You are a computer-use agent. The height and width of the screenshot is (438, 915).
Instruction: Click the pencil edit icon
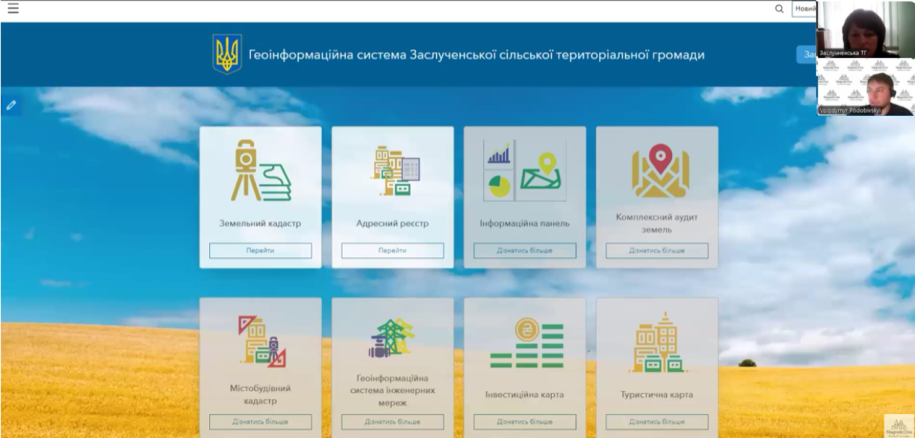pos(11,104)
